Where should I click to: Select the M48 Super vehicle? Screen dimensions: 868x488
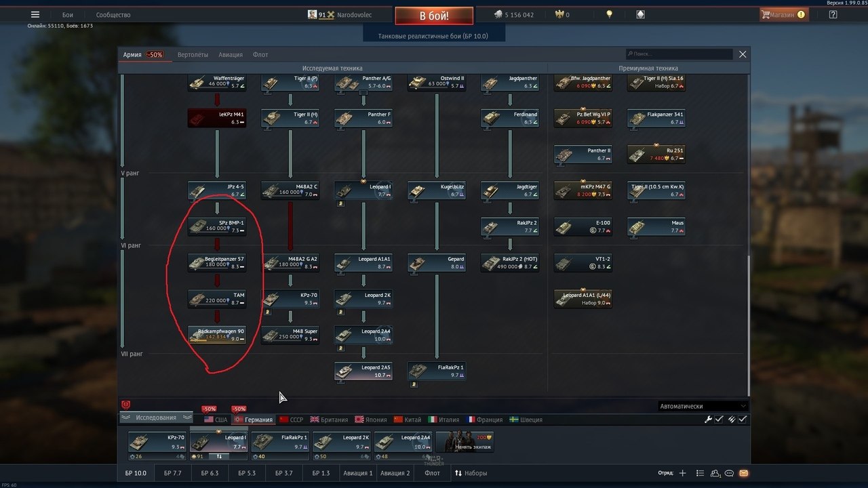pos(290,335)
